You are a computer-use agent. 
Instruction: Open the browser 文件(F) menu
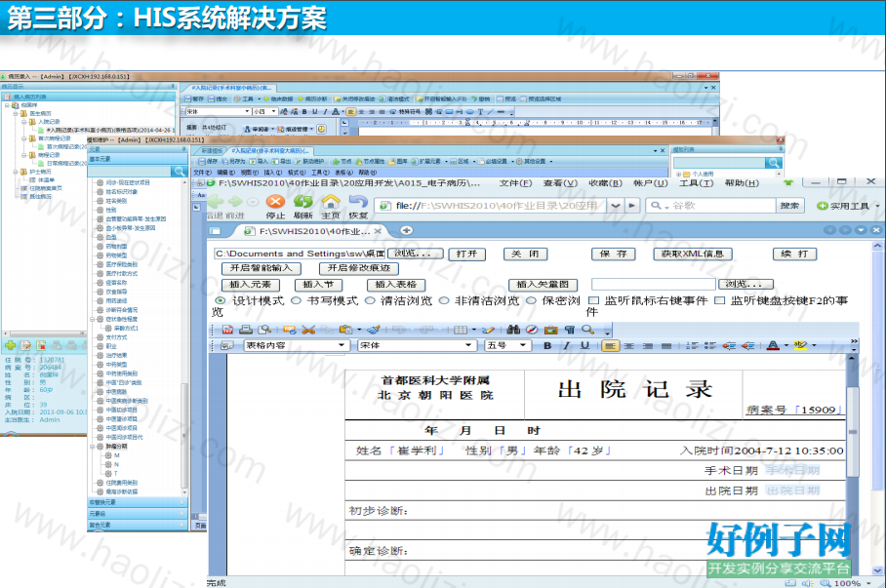coord(515,183)
